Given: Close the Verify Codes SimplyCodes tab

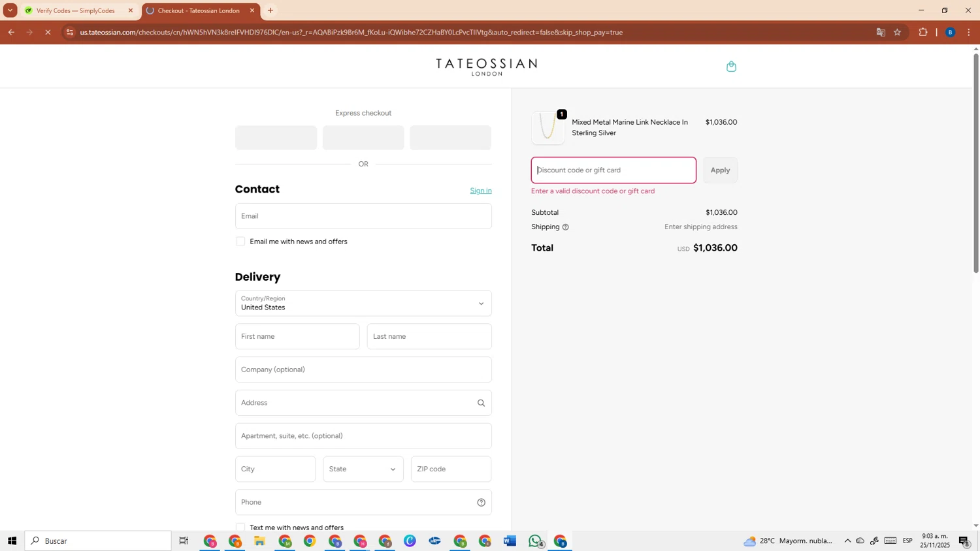Looking at the screenshot, I should click(x=130, y=10).
